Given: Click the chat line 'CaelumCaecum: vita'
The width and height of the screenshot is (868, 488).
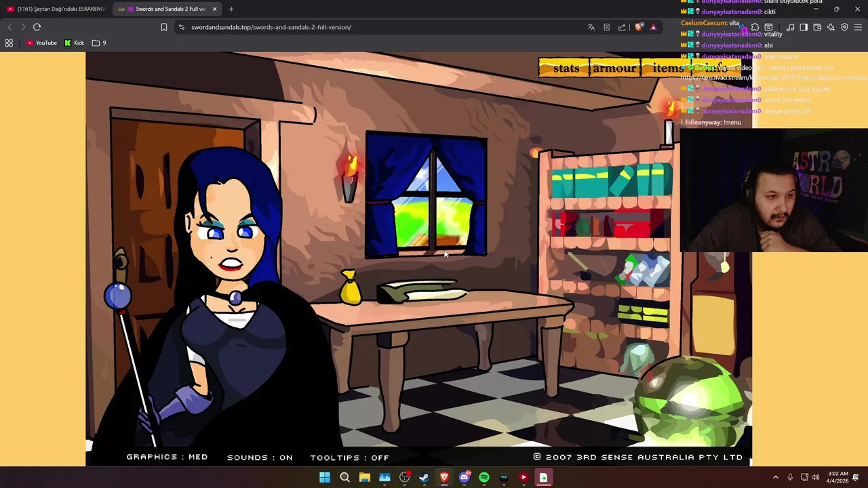Looking at the screenshot, I should point(710,23).
